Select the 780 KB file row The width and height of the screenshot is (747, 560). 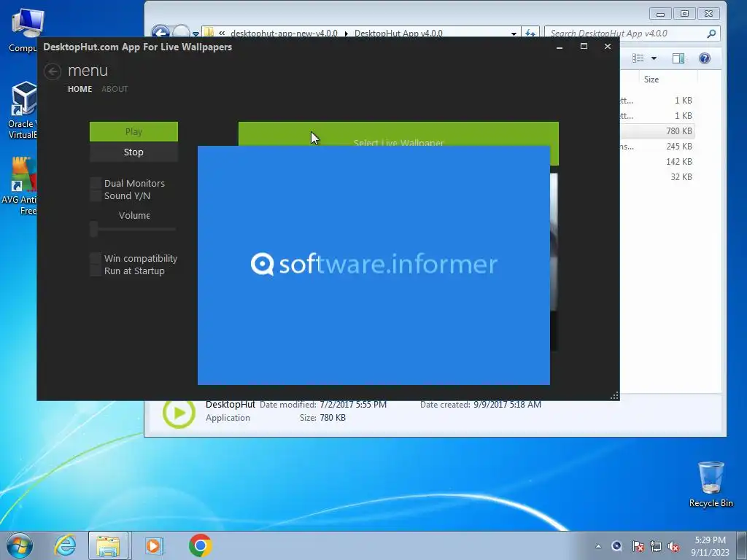point(657,131)
